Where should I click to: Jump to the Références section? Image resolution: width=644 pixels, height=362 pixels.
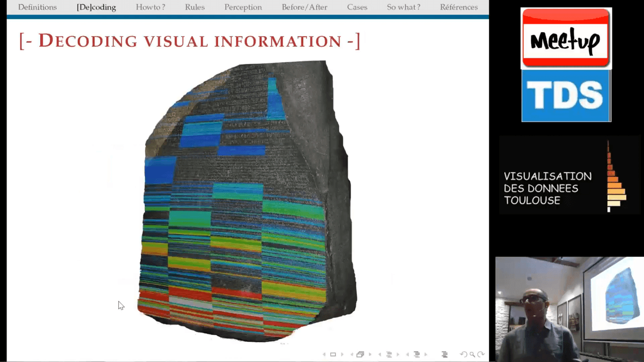point(459,7)
